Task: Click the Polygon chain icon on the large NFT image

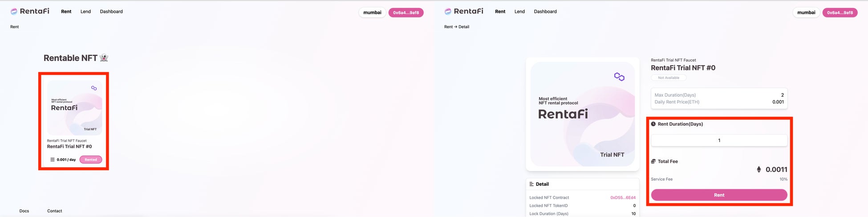Action: [619, 77]
